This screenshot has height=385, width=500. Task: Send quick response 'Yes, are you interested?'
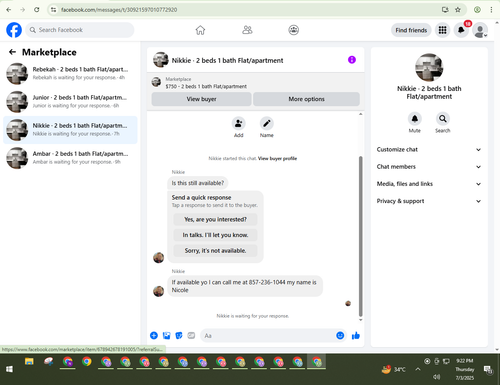(215, 219)
